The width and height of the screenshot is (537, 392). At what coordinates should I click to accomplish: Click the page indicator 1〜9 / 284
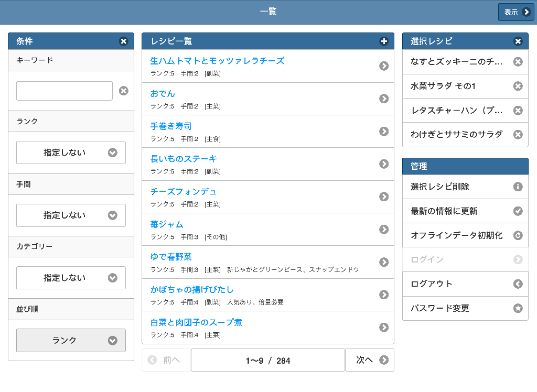pos(268,360)
